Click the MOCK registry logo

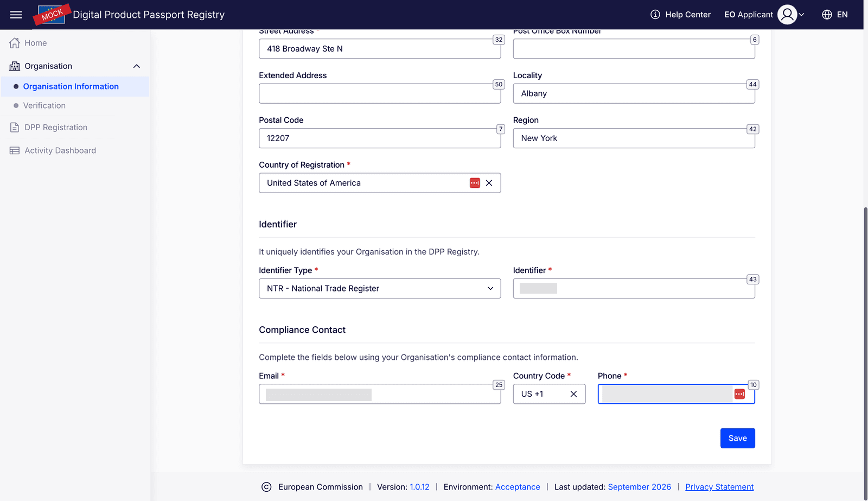[52, 15]
